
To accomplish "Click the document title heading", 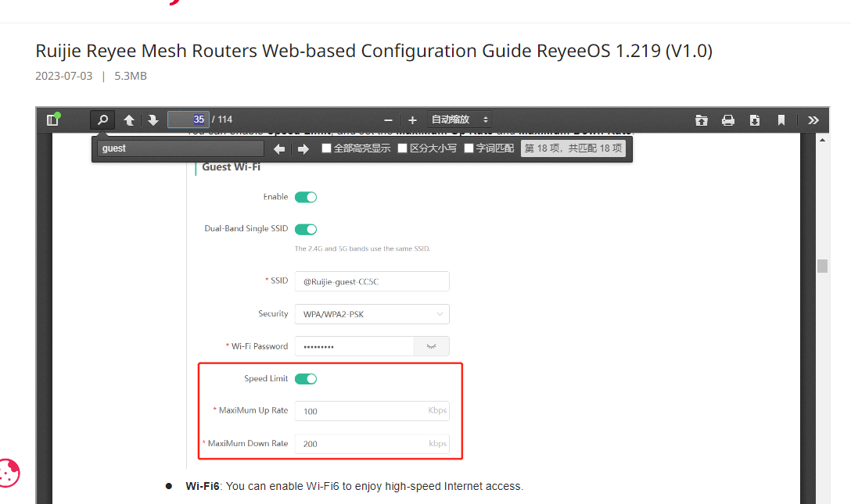I will pos(374,51).
